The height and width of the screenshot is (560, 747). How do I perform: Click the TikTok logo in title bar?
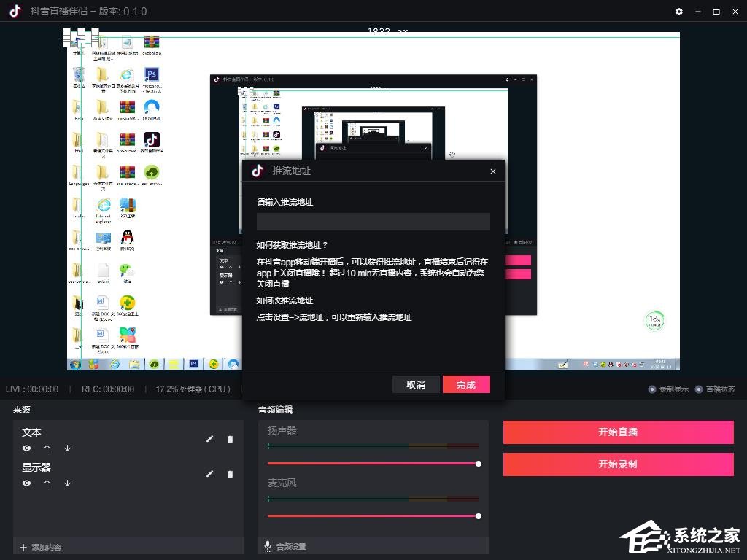15,11
